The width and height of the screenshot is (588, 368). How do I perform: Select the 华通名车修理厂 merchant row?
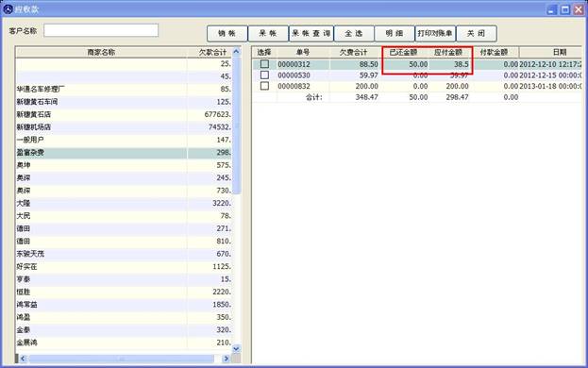[x=124, y=90]
